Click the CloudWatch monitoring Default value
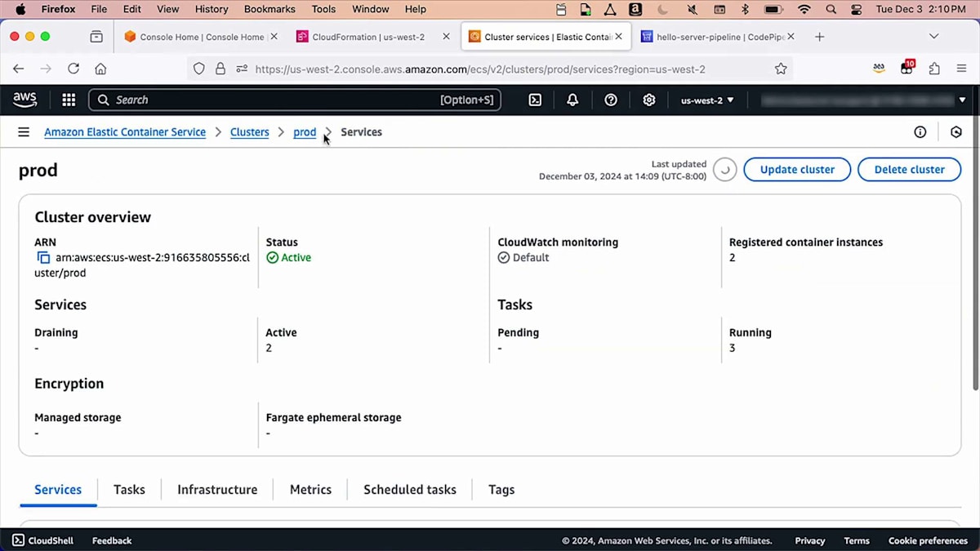The width and height of the screenshot is (980, 551). click(531, 258)
